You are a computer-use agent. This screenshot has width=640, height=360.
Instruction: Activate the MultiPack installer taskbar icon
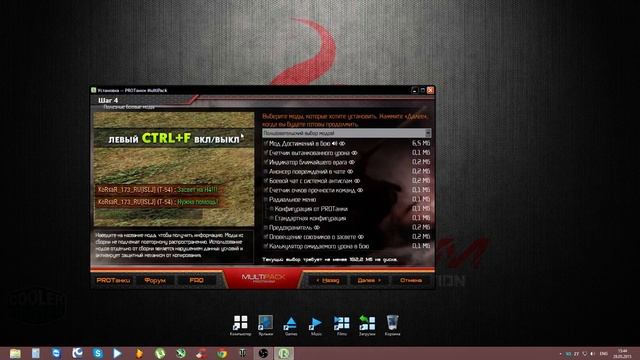(x=284, y=353)
